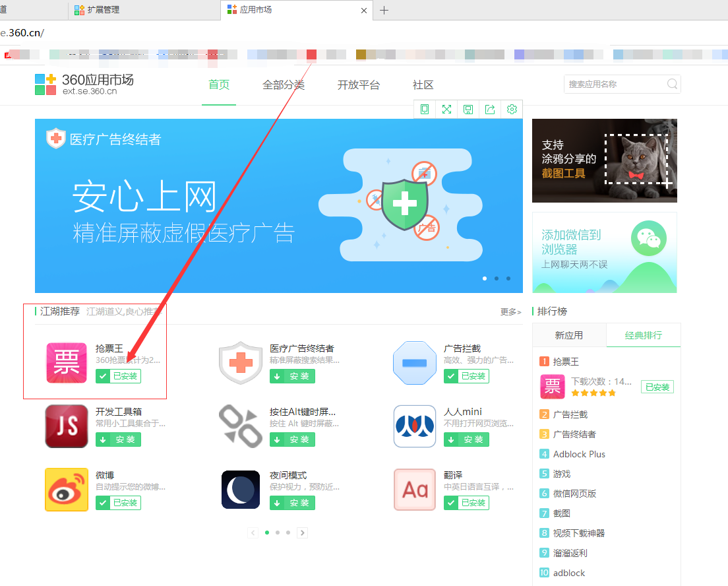Click the 夜间模式 moon icon

(240, 490)
